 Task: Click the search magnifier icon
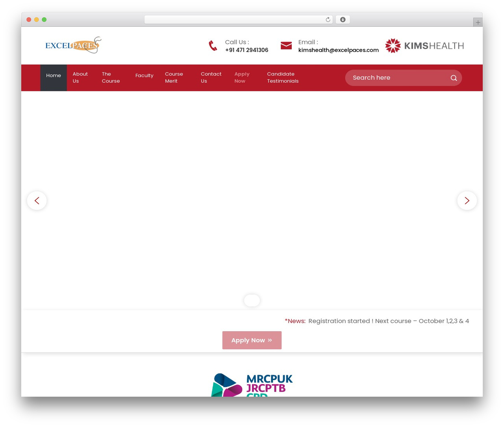point(454,78)
